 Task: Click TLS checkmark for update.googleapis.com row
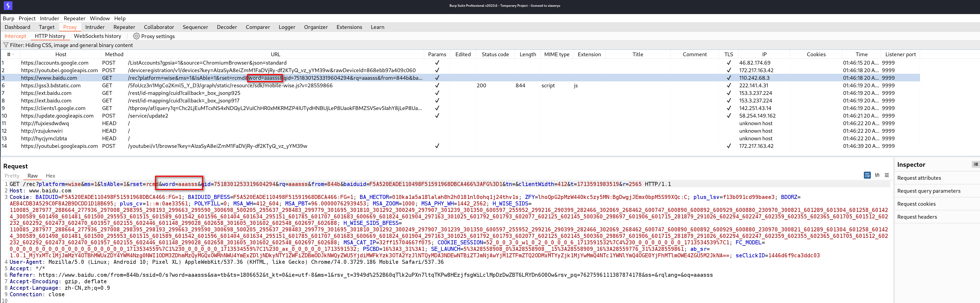click(729, 116)
